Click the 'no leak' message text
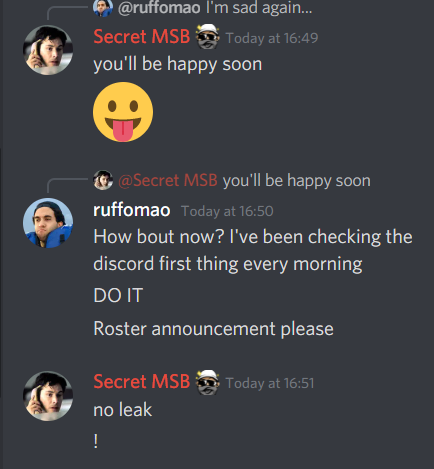The width and height of the screenshot is (434, 469). 123,410
